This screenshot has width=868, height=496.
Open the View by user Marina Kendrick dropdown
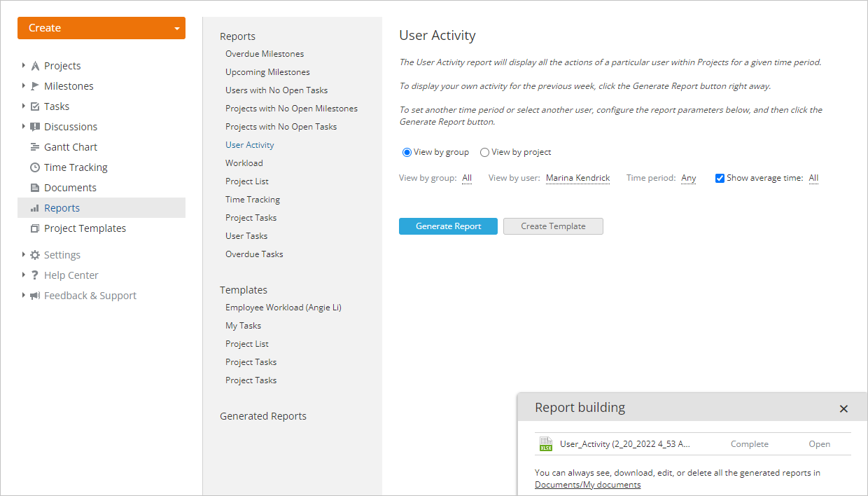pos(577,178)
